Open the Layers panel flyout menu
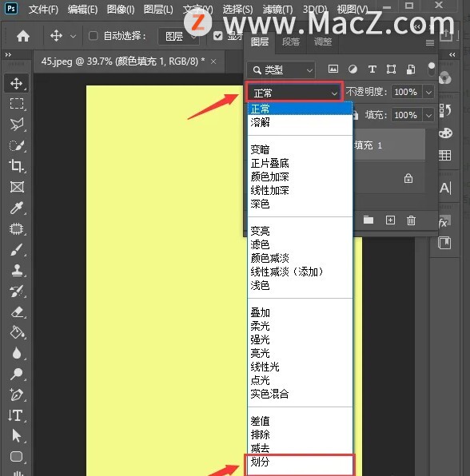This screenshot has width=470, height=476. (x=429, y=42)
